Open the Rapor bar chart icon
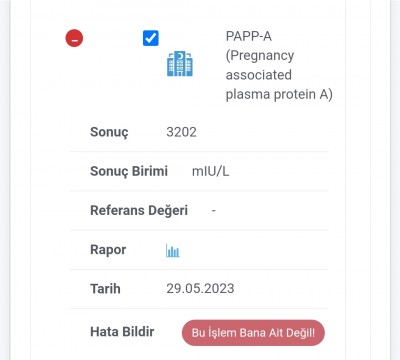This screenshot has width=400, height=360. pyautogui.click(x=173, y=250)
